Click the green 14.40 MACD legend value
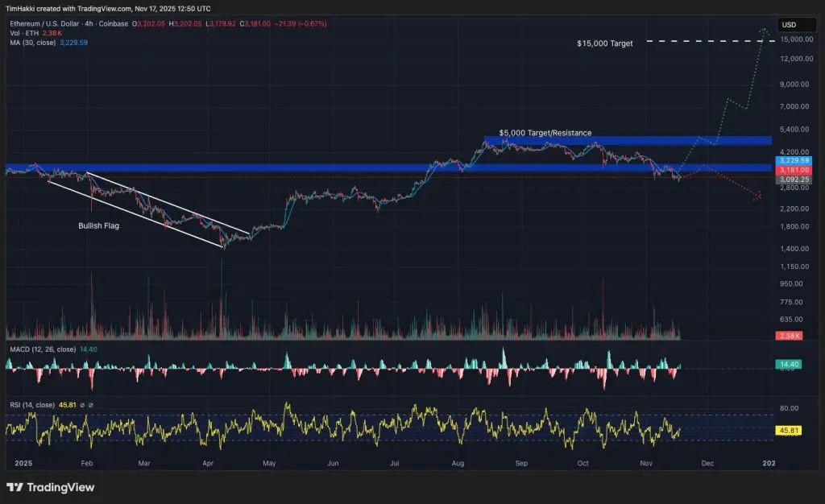825x504 pixels. [x=89, y=349]
